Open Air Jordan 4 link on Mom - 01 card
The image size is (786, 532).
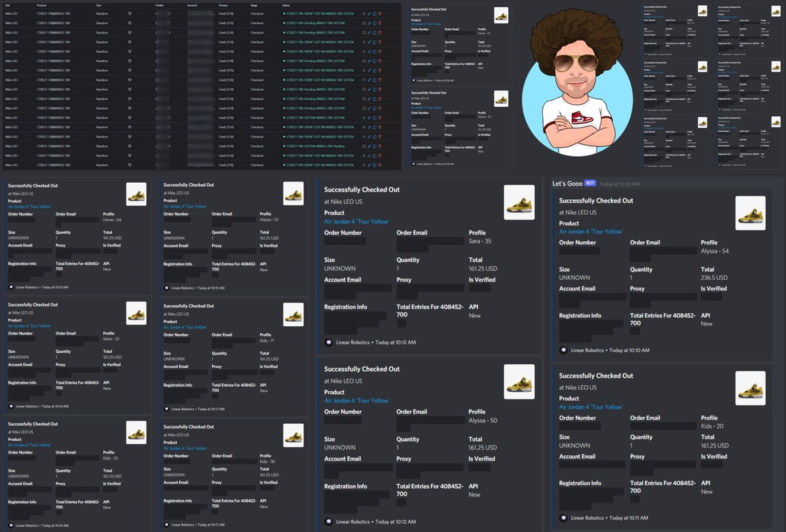pos(29,326)
